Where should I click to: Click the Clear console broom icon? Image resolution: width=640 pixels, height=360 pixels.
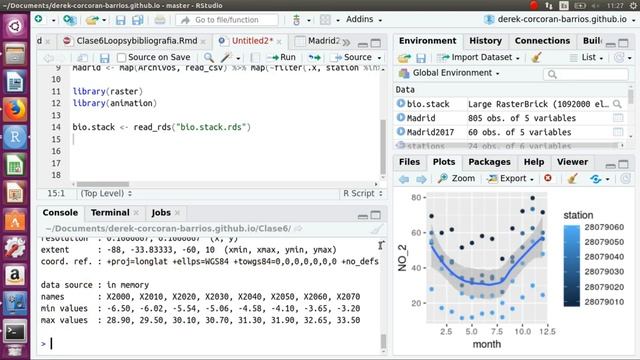point(377,229)
